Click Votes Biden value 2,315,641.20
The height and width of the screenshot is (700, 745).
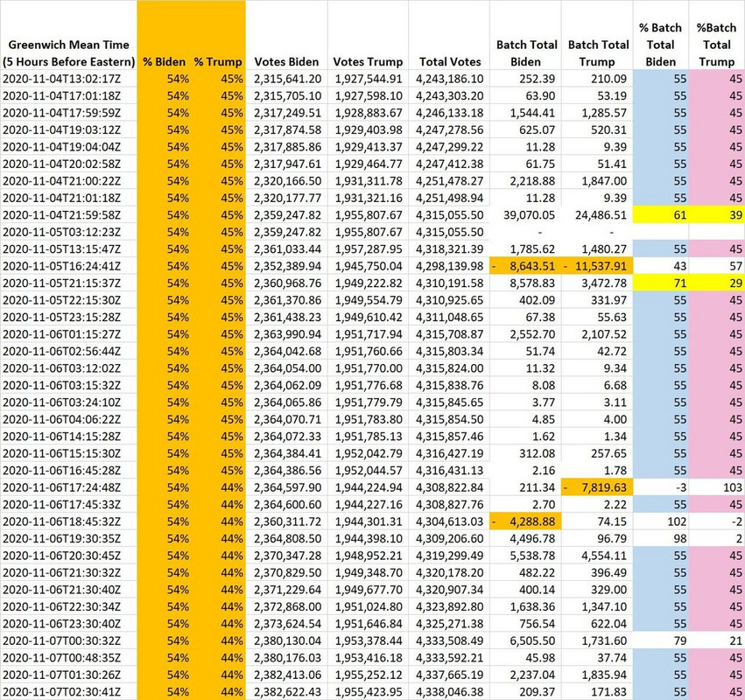click(287, 79)
